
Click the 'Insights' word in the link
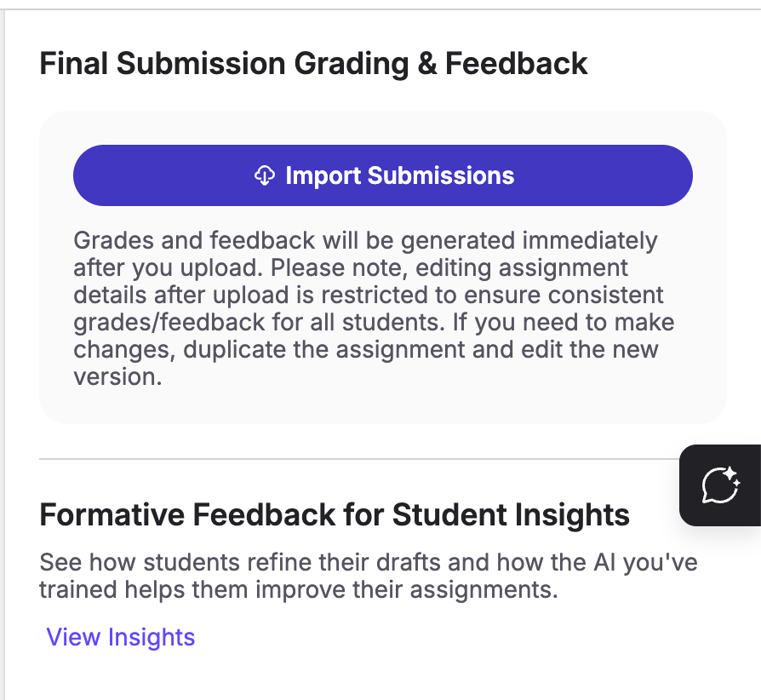(x=152, y=637)
